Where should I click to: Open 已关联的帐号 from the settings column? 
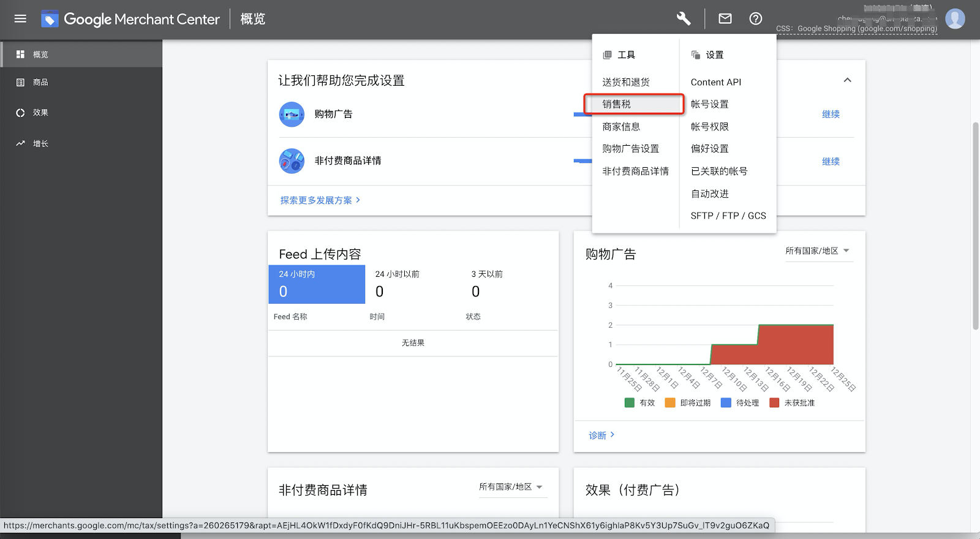pyautogui.click(x=719, y=171)
